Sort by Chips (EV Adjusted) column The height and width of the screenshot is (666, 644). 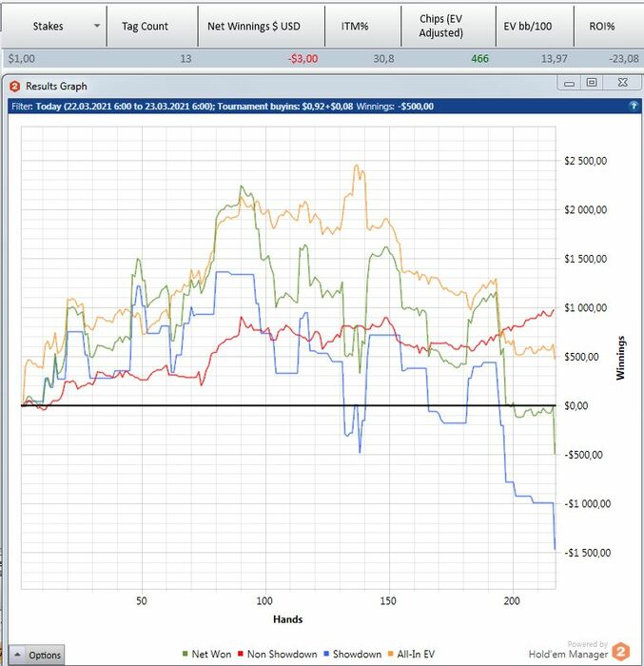pyautogui.click(x=440, y=26)
